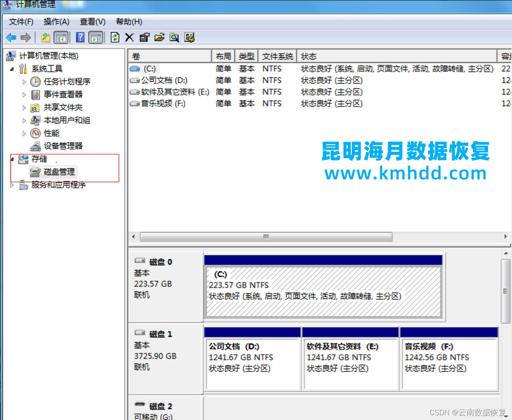Open the 帮助(H) menu
Screen dimensions: 512x420
[129, 22]
